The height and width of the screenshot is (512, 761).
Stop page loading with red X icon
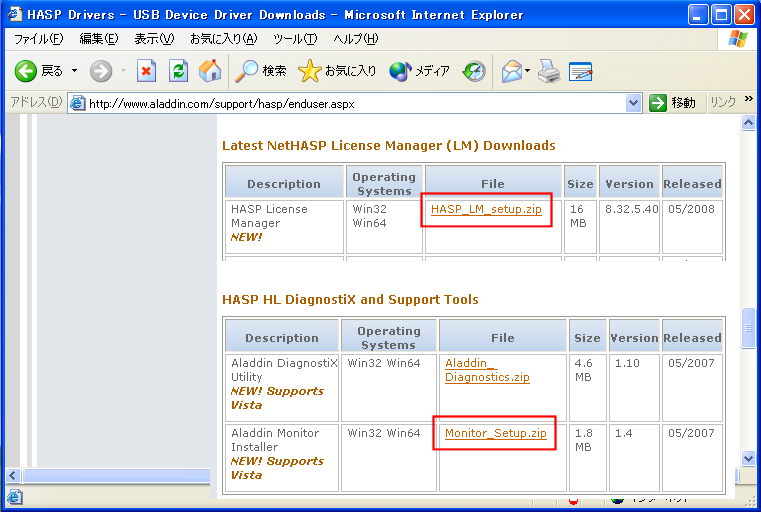pyautogui.click(x=147, y=71)
